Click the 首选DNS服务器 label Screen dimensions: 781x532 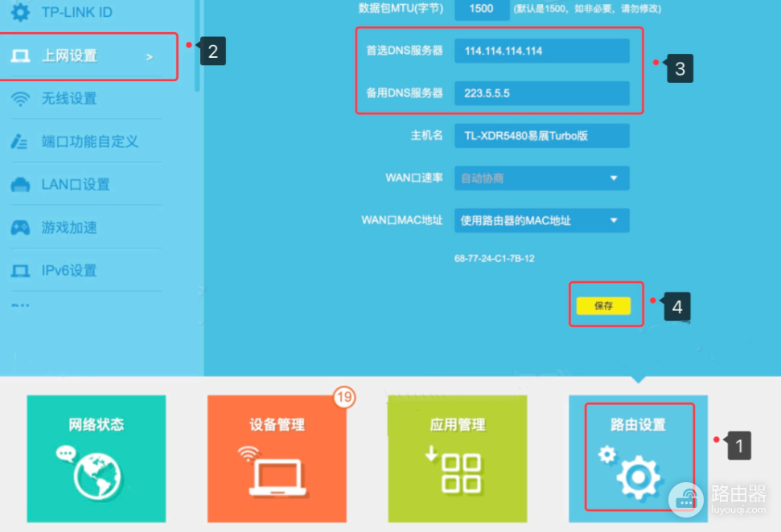click(405, 51)
